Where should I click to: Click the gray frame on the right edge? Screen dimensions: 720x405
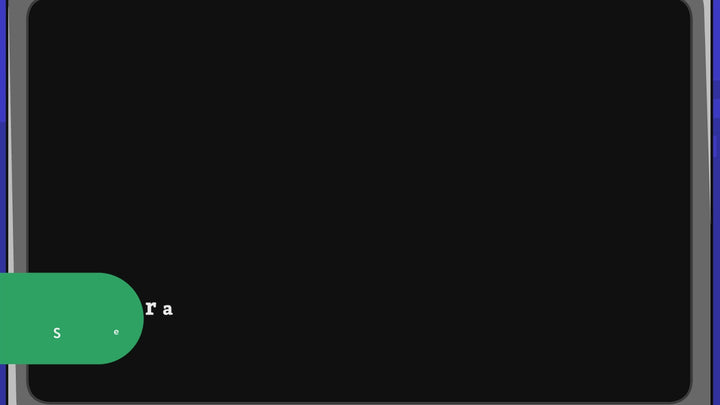tap(700, 202)
